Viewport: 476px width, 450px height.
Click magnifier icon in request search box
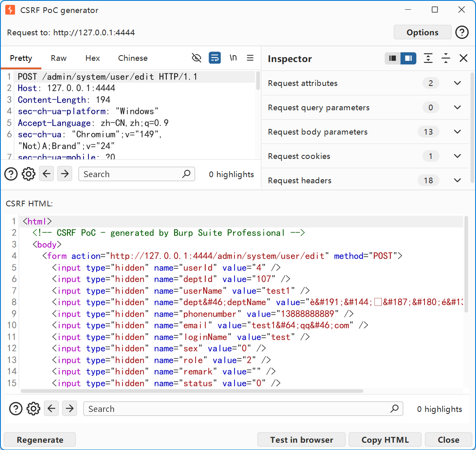point(186,174)
